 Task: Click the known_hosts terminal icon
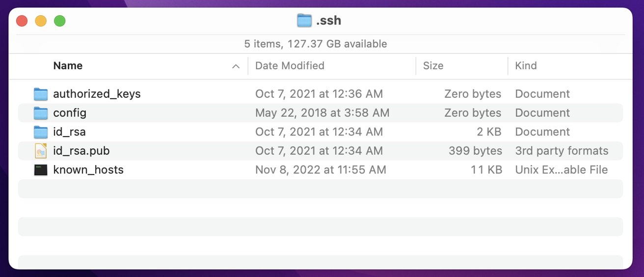[x=41, y=170]
